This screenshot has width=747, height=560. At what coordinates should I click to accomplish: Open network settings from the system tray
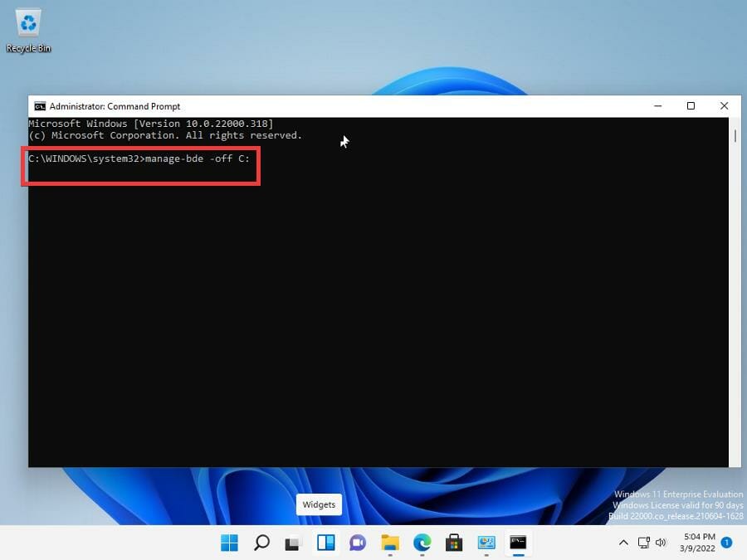tap(644, 543)
